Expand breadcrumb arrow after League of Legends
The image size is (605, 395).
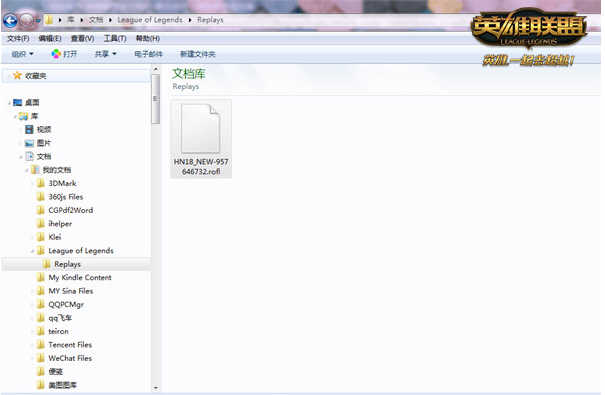tap(190, 20)
